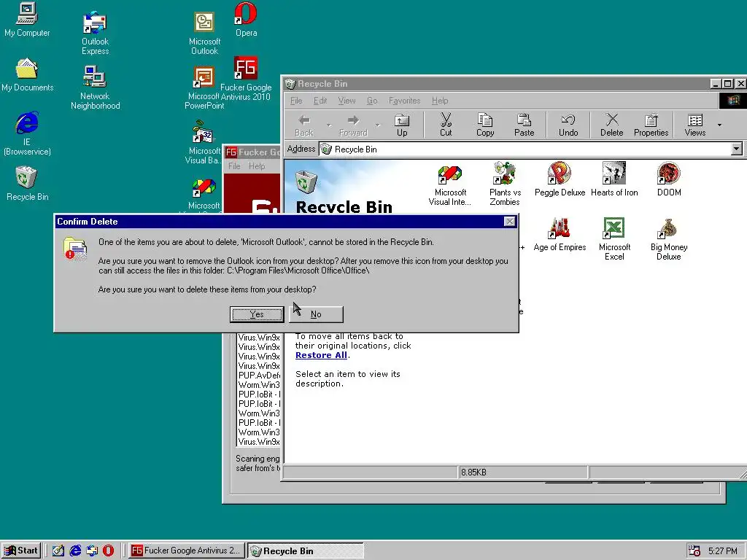Screen dimensions: 747x560
Task: Launch Internet Explorer from Quick Launch
Action: (75, 551)
